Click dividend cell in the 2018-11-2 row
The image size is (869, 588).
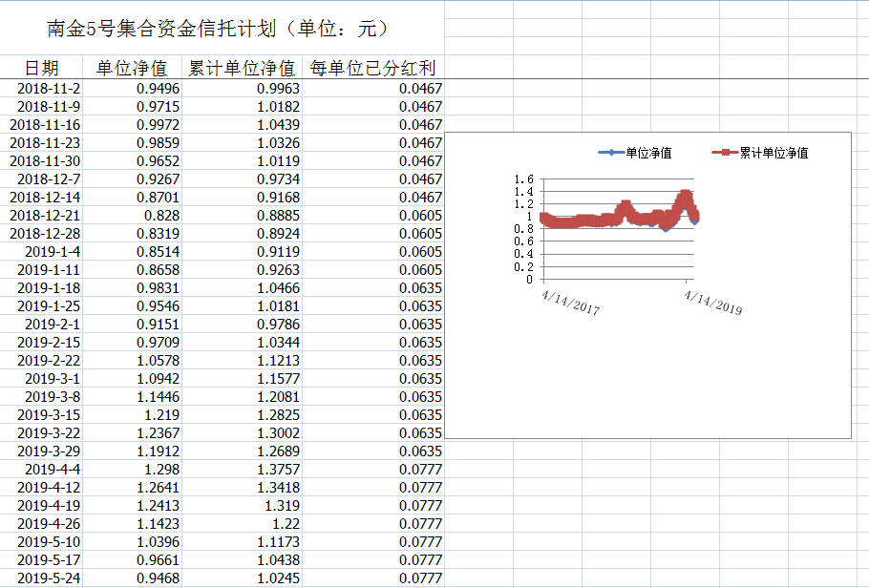click(x=373, y=89)
